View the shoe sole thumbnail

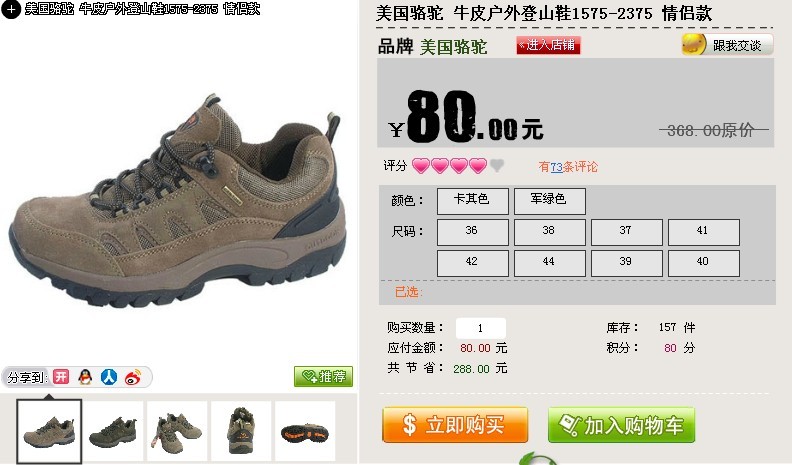pos(305,431)
